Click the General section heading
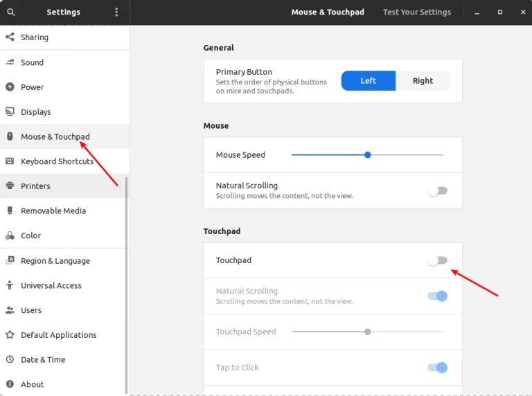 (218, 48)
